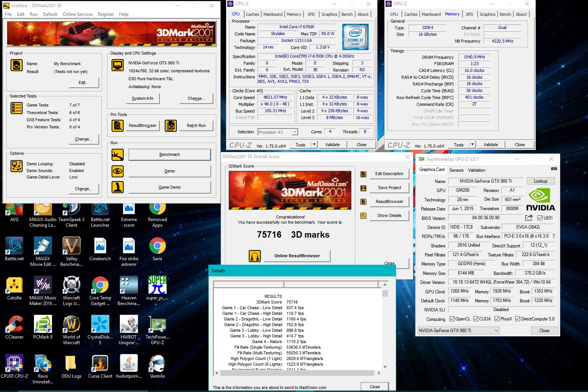
Task: Click the Show Details button
Action: (x=389, y=216)
